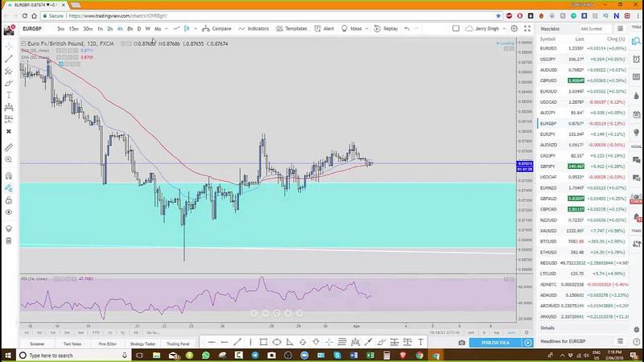Select the text annotation tool in left toolbar
The height and width of the screenshot is (362, 644).
(9, 95)
